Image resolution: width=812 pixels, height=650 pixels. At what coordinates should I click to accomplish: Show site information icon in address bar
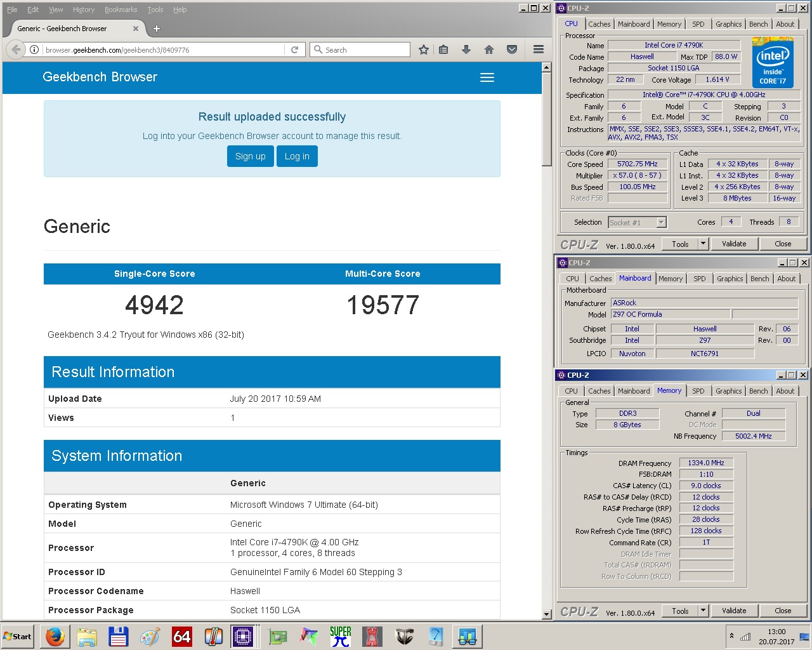[34, 50]
